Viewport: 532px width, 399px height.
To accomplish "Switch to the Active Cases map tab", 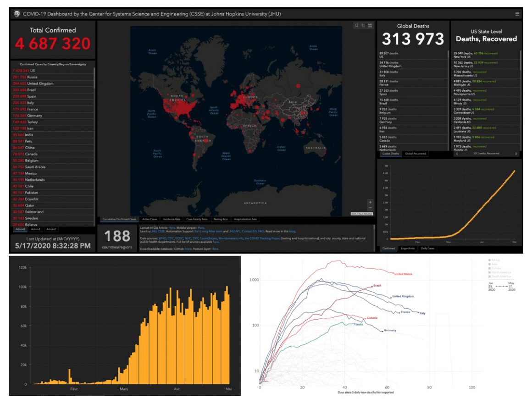I will click(150, 220).
